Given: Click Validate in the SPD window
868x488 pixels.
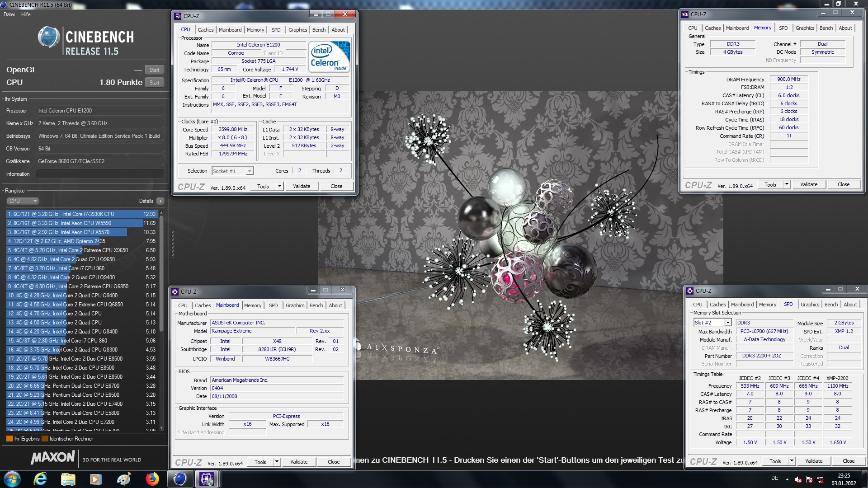Looking at the screenshot, I should 814,461.
